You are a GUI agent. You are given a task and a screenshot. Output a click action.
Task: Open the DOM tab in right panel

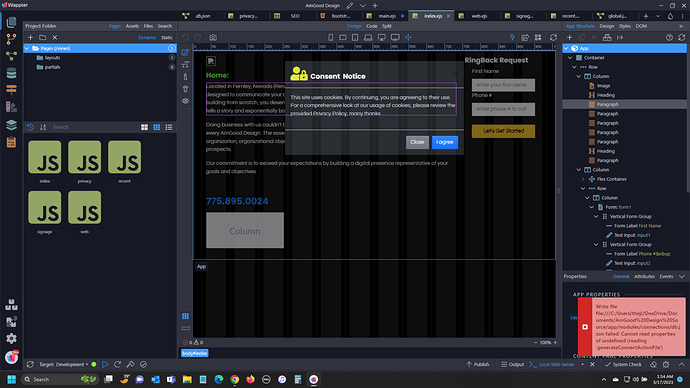pos(641,26)
